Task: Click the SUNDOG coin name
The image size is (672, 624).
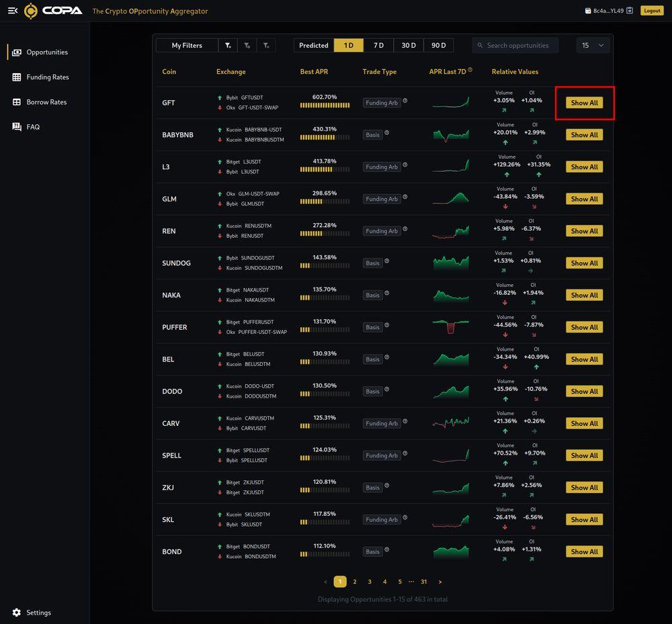Action: [x=176, y=263]
